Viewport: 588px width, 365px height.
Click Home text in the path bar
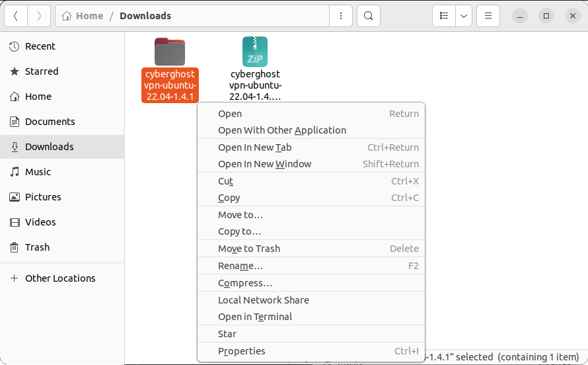[90, 16]
